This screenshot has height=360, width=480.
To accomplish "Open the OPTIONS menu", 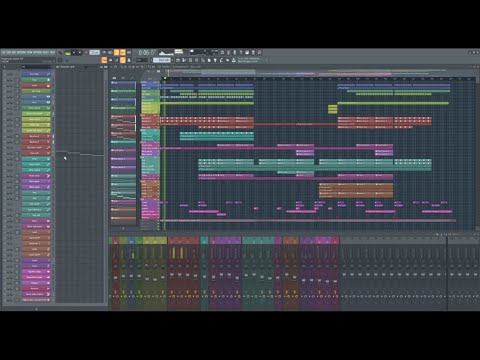I will [38, 52].
